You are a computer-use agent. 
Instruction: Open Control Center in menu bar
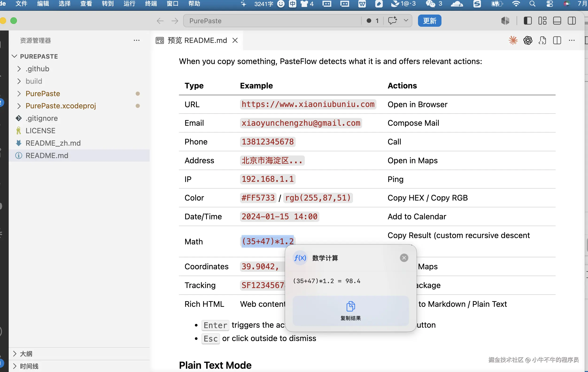click(549, 4)
